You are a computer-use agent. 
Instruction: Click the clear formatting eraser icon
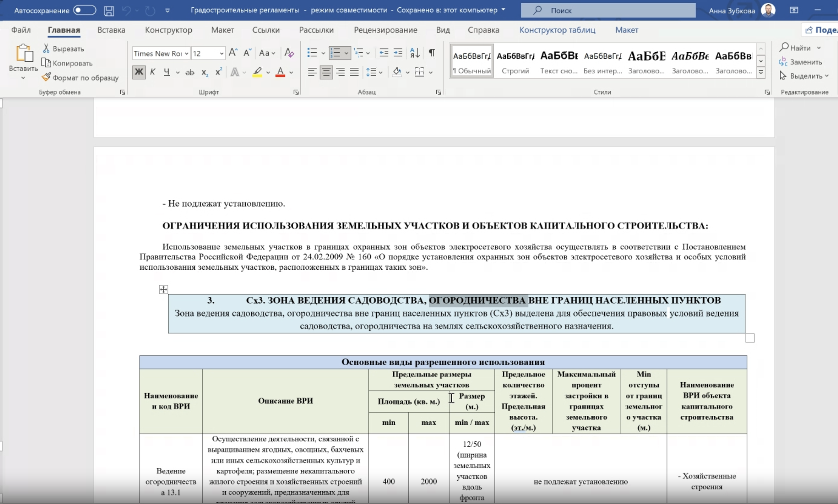click(289, 53)
